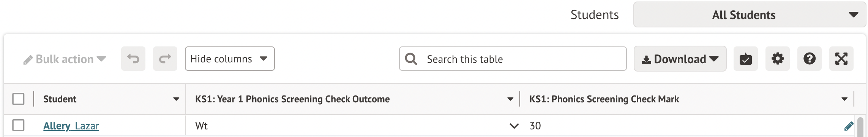This screenshot has width=868, height=137.
Task: Tick the checkbox for Allery Lazar
Action: click(x=18, y=125)
